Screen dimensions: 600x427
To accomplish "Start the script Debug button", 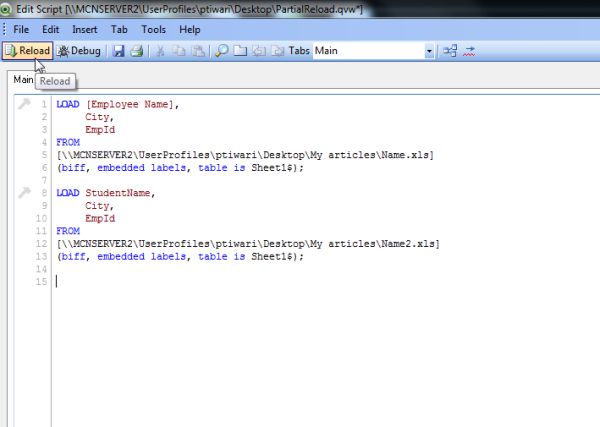I will (79, 51).
